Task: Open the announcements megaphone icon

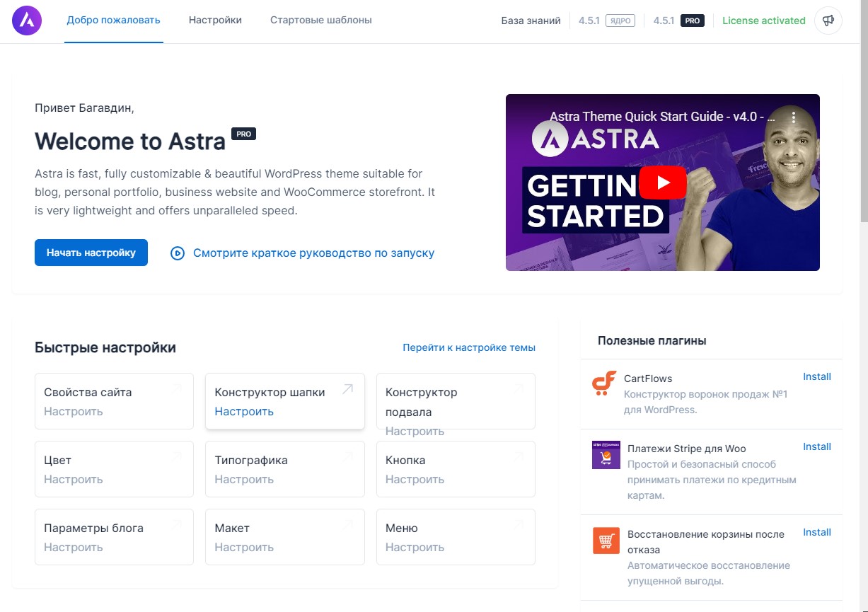Action: (828, 21)
